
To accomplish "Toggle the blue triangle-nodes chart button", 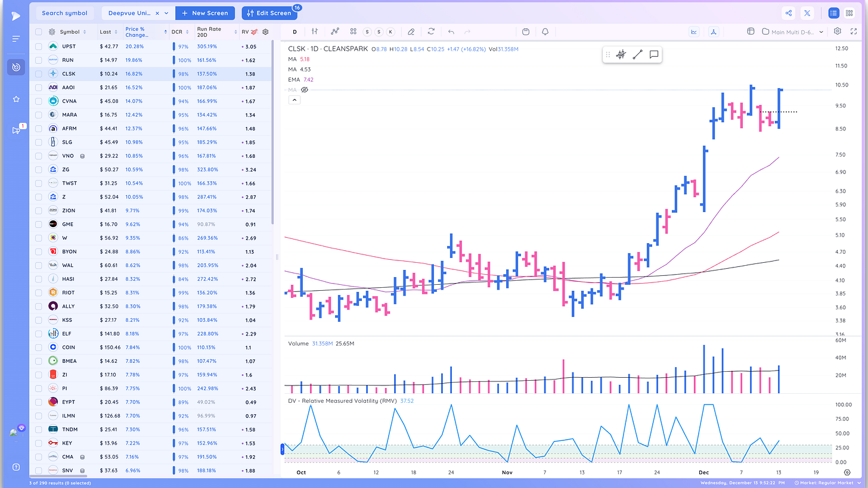I will (x=713, y=32).
